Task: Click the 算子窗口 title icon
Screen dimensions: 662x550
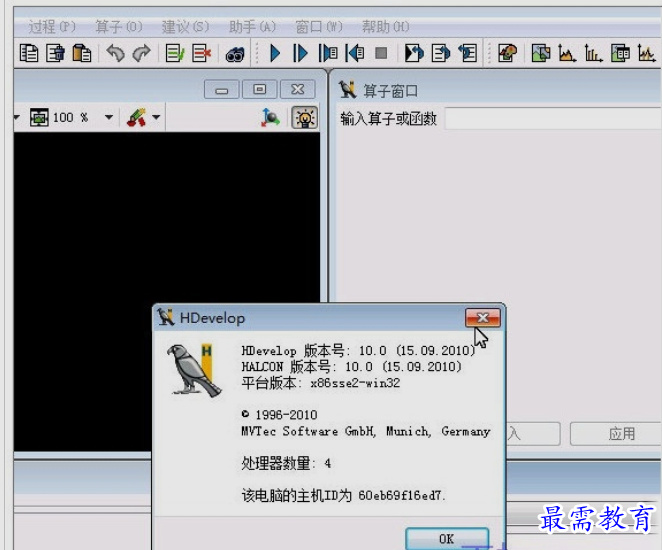Action: pos(347,89)
